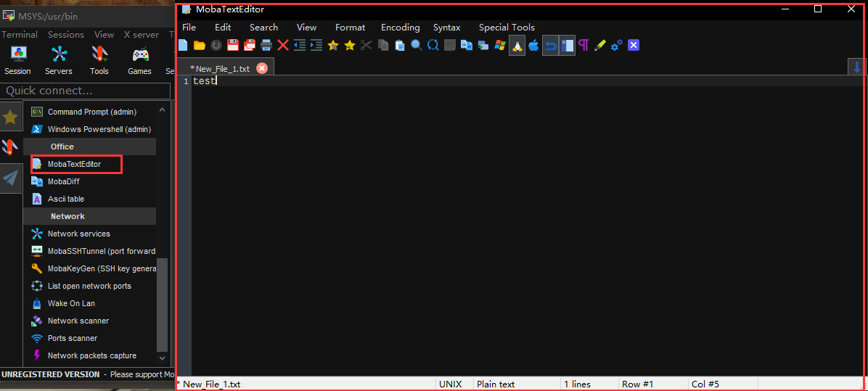Open Wake On Lan tool
Viewport: 868px width, 391px height.
coord(65,303)
